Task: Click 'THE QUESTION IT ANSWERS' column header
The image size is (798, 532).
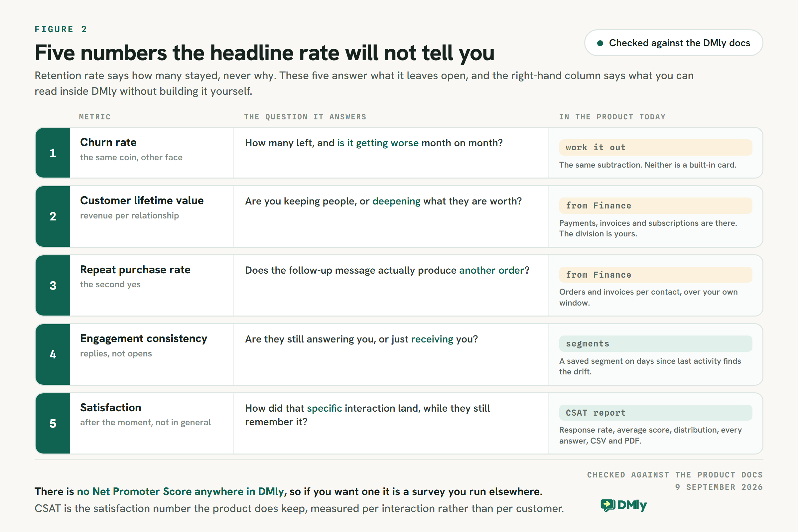Action: 305,117
